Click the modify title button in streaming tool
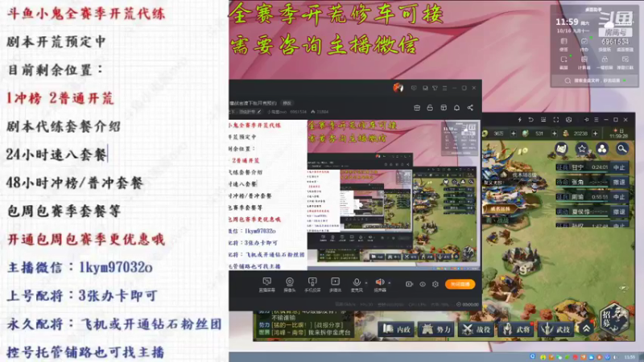Viewport: 644px width, 362px height. 287,103
